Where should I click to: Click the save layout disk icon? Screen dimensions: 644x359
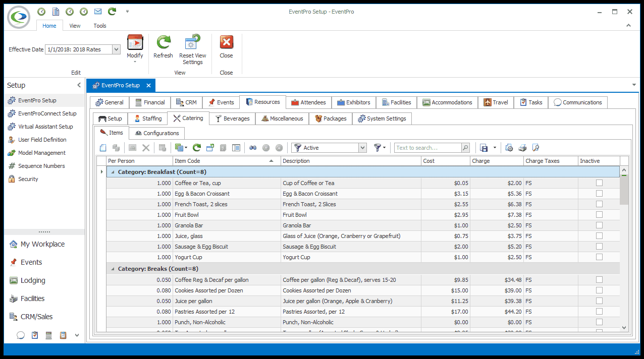pyautogui.click(x=484, y=148)
